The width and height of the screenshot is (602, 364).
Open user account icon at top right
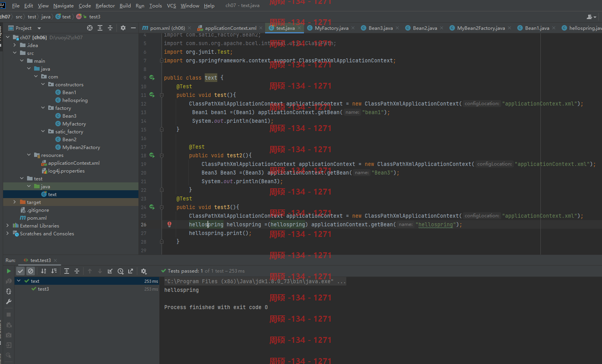[591, 17]
